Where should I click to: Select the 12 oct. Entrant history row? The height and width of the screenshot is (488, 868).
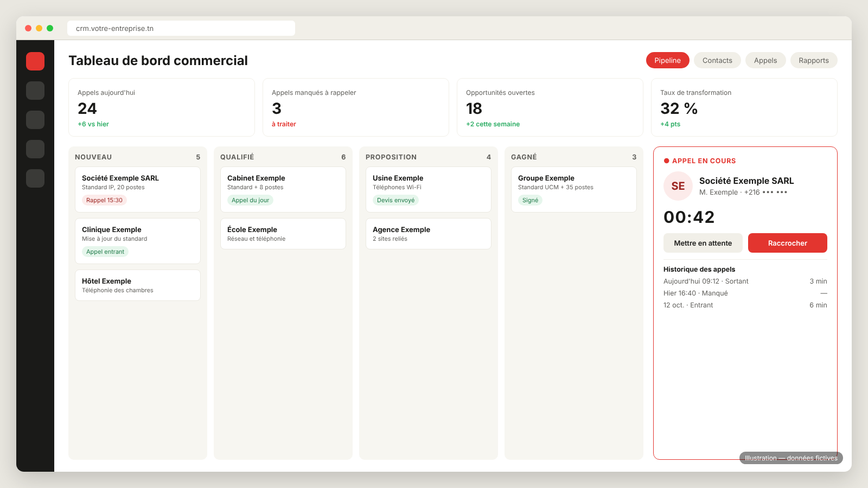(745, 305)
